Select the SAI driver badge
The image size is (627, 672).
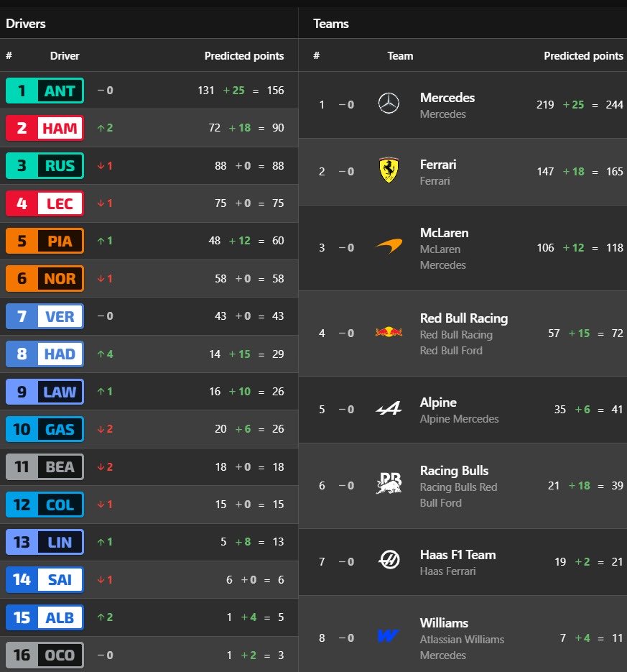(x=45, y=579)
